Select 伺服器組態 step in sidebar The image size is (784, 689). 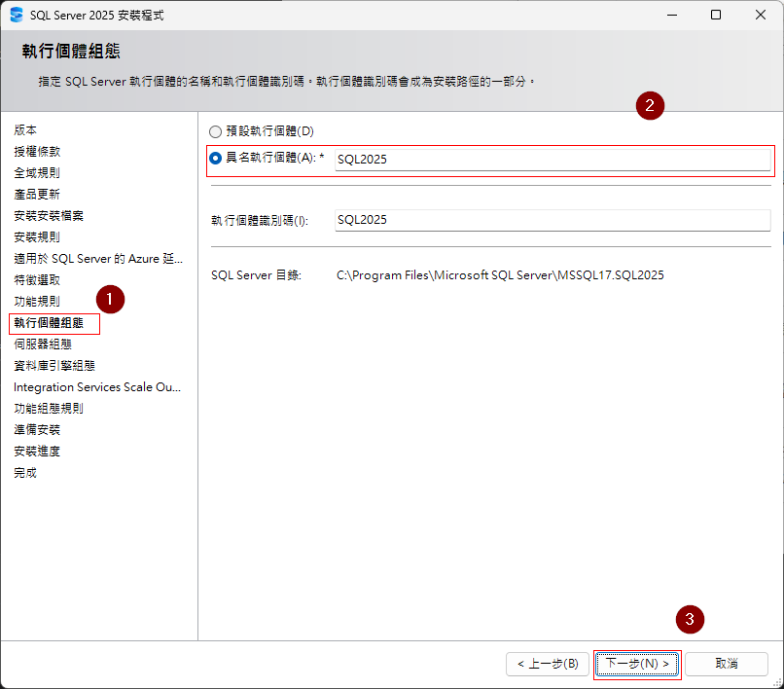tap(43, 344)
